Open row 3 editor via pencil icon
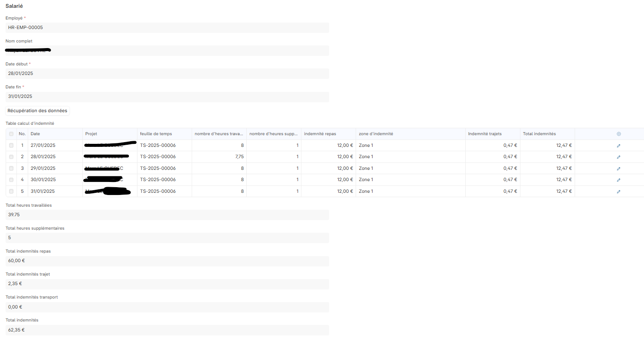The height and width of the screenshot is (341, 644). [618, 169]
